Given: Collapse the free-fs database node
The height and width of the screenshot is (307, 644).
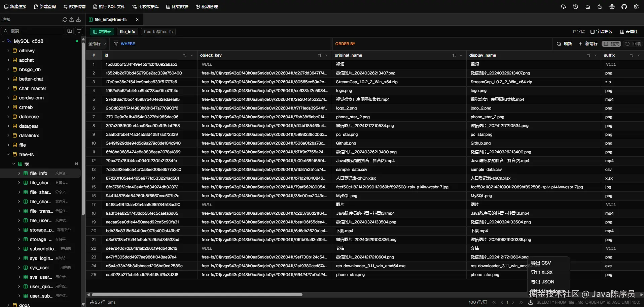Looking at the screenshot, I should click(8, 154).
